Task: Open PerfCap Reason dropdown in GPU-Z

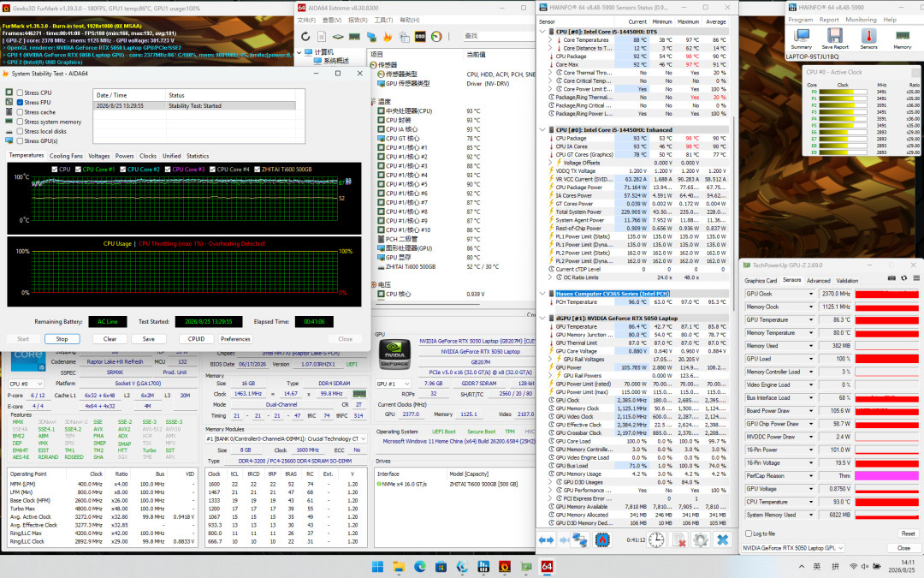Action: tap(811, 475)
